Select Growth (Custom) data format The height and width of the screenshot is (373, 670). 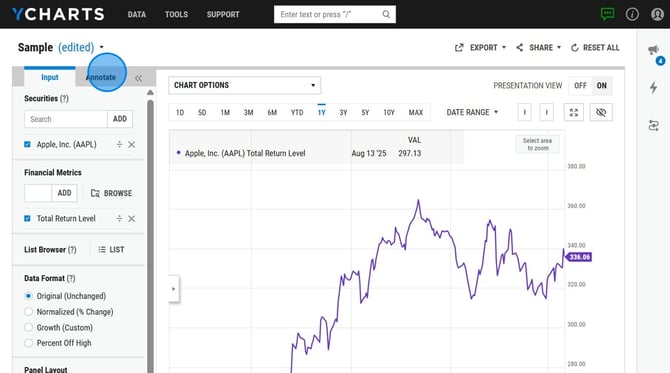click(x=28, y=327)
